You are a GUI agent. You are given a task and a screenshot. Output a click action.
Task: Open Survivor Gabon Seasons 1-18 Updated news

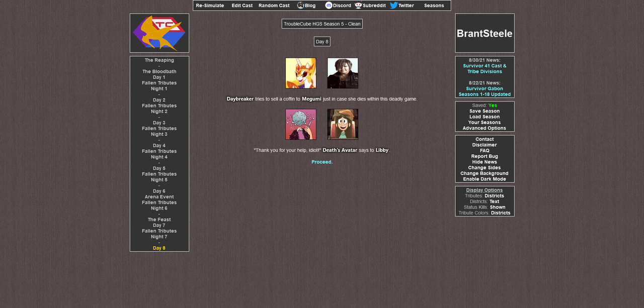pyautogui.click(x=485, y=91)
